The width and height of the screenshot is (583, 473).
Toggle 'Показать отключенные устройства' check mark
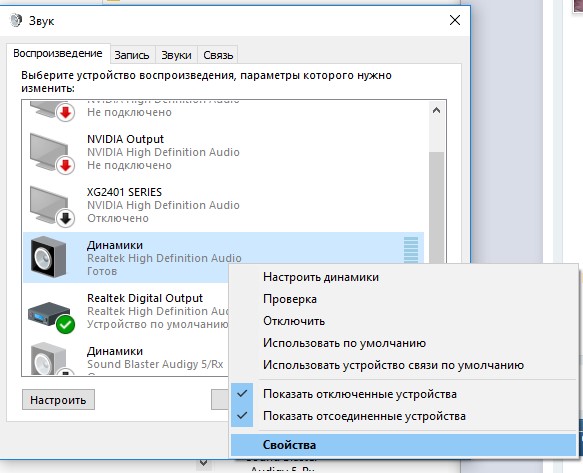(x=242, y=393)
